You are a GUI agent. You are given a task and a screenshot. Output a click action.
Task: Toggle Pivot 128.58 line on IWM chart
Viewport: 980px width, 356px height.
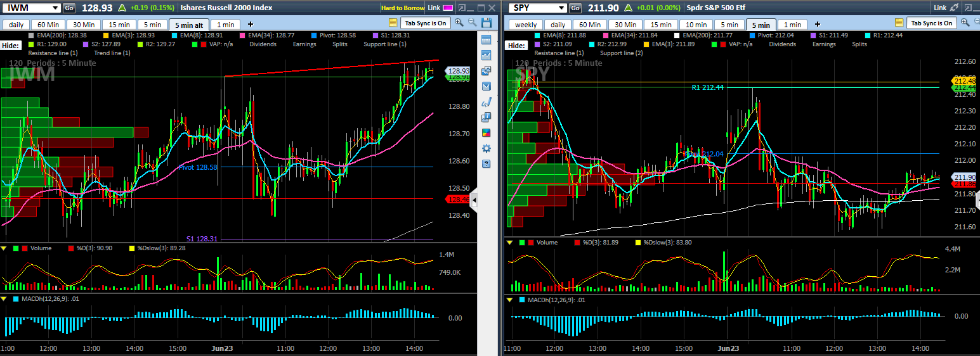pyautogui.click(x=335, y=35)
